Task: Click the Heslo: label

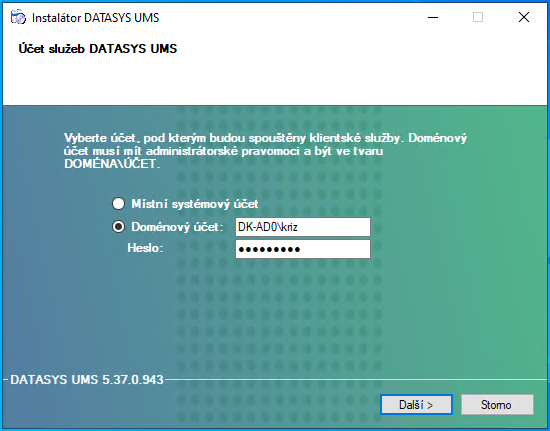Action: (145, 248)
